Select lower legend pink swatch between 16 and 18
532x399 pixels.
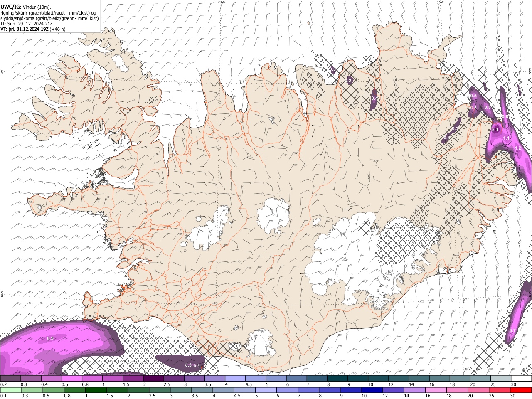[435, 390]
